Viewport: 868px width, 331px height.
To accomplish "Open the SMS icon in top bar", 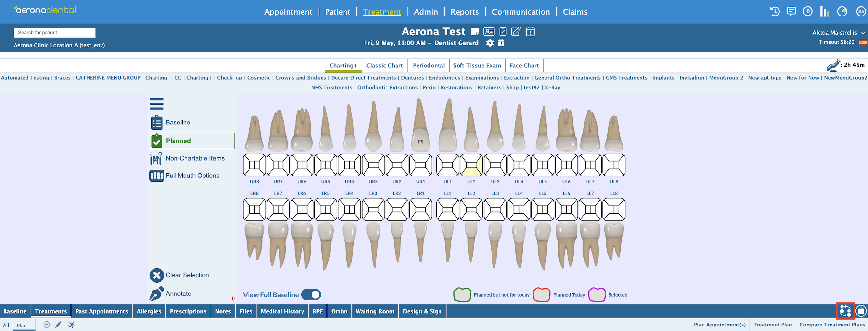I will 861,11.
